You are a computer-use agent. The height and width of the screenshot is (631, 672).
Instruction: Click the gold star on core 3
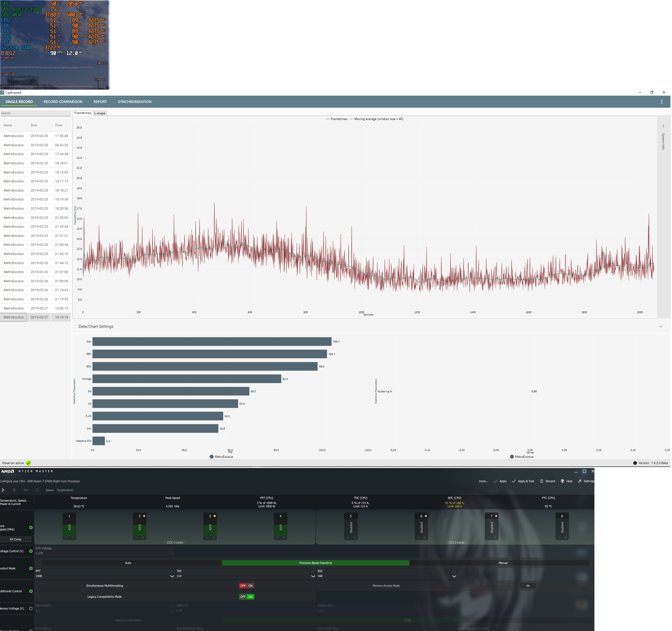(x=215, y=516)
